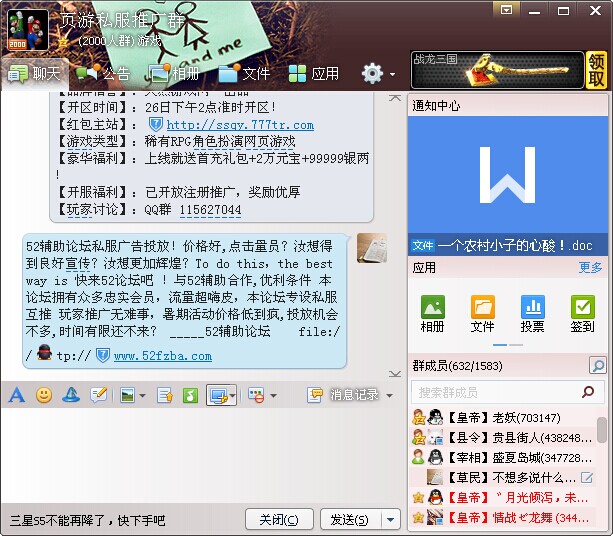Screen dimensions: 613x536
Task: Open dropdown beside message block icon
Action: click(x=273, y=396)
